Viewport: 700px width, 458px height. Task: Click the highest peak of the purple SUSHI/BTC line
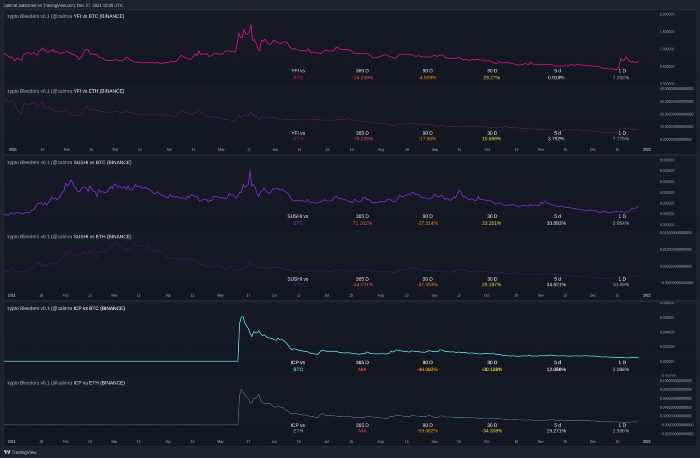(249, 171)
